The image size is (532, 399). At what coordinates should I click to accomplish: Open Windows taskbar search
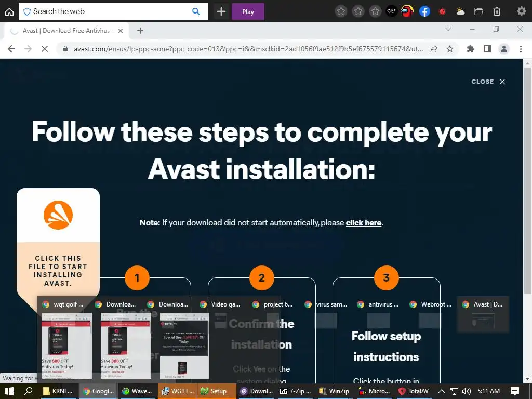(28, 391)
